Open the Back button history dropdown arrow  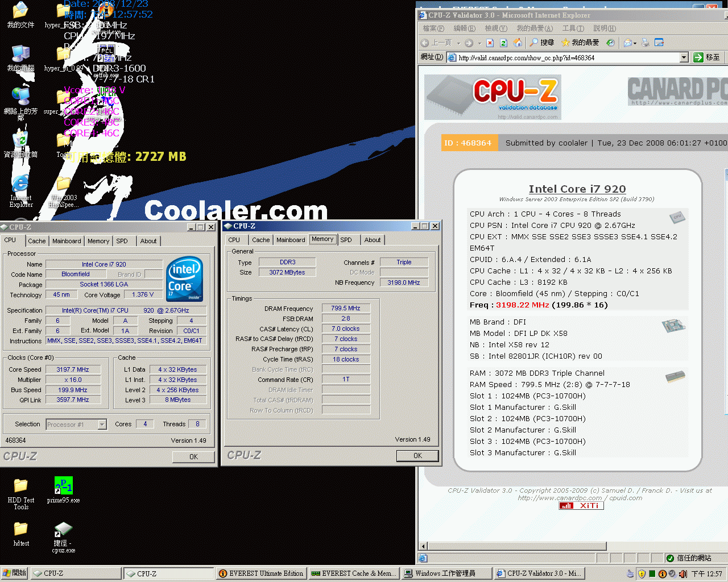[458, 43]
